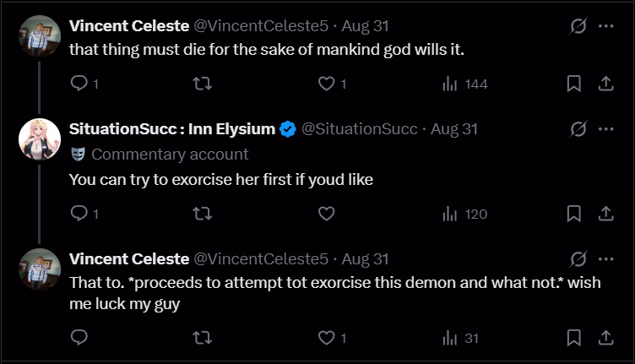Like the 'god wills it' tweet
Viewport: 635px width, 364px height.
326,84
